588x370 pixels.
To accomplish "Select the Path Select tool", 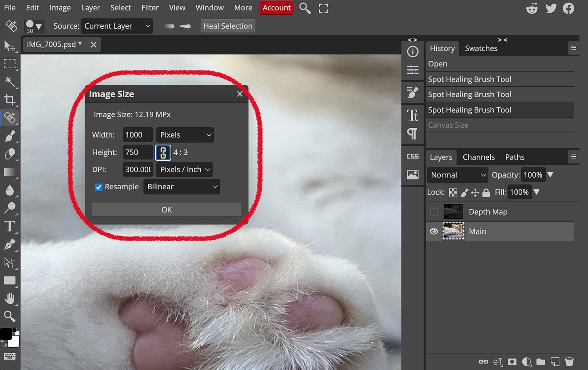I will [9, 262].
